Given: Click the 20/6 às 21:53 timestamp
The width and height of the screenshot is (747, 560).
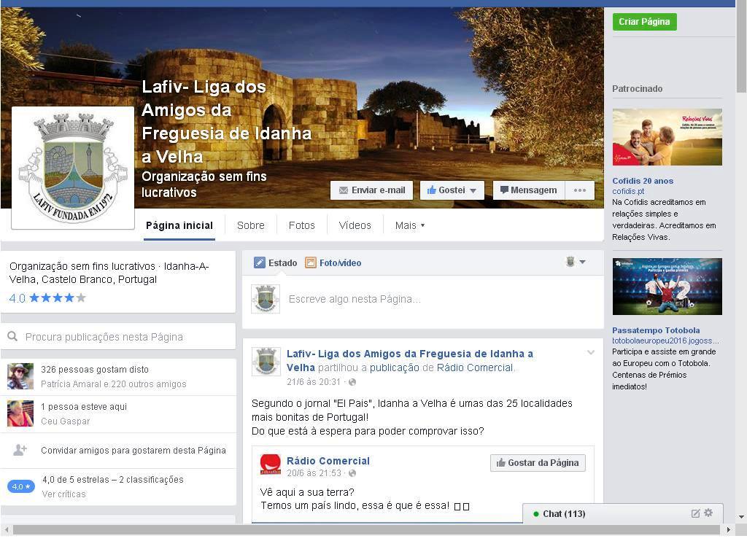Looking at the screenshot, I should [314, 473].
